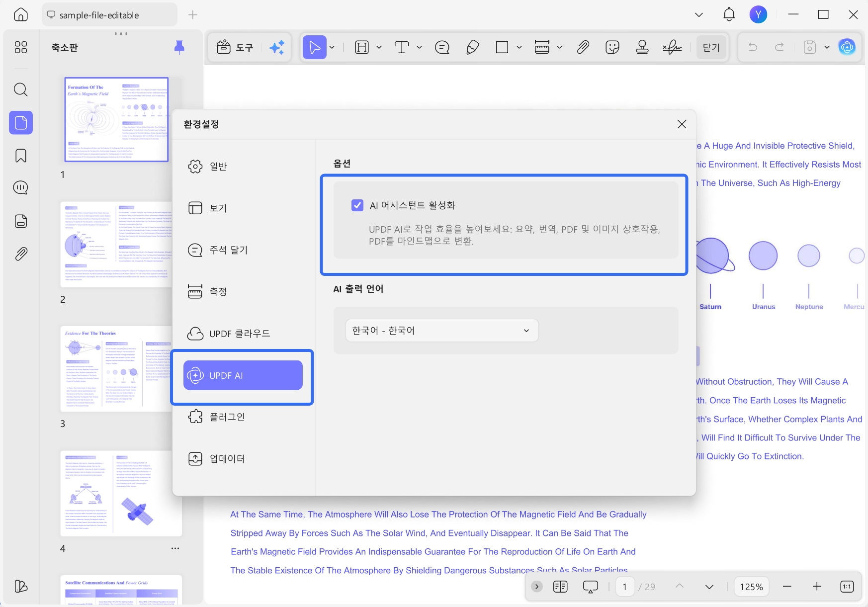Screen dimensions: 868x607
Task: Expand the text tool dropdown arrow
Action: [x=419, y=47]
